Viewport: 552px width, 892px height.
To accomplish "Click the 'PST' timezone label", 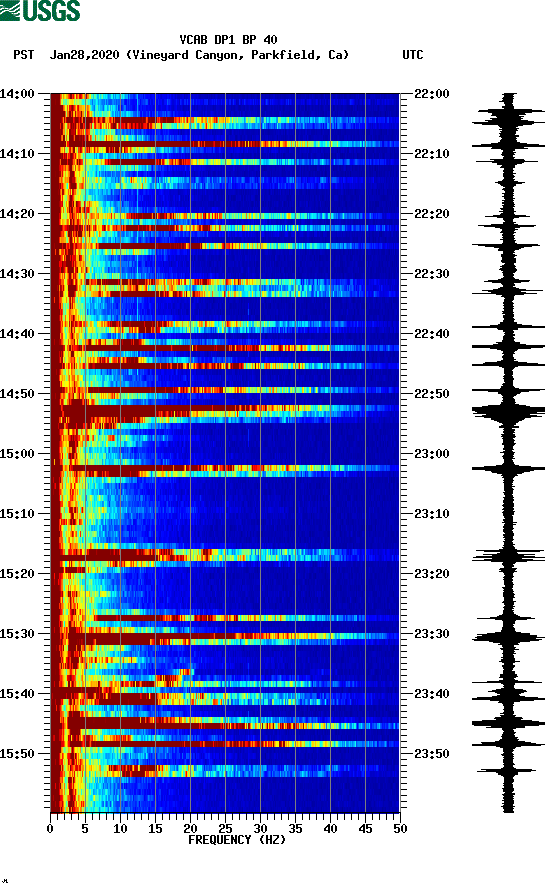I will click(x=24, y=55).
